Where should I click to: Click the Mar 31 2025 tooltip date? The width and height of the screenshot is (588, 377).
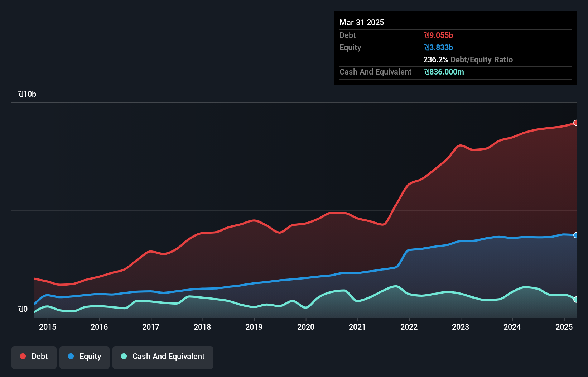[362, 22]
